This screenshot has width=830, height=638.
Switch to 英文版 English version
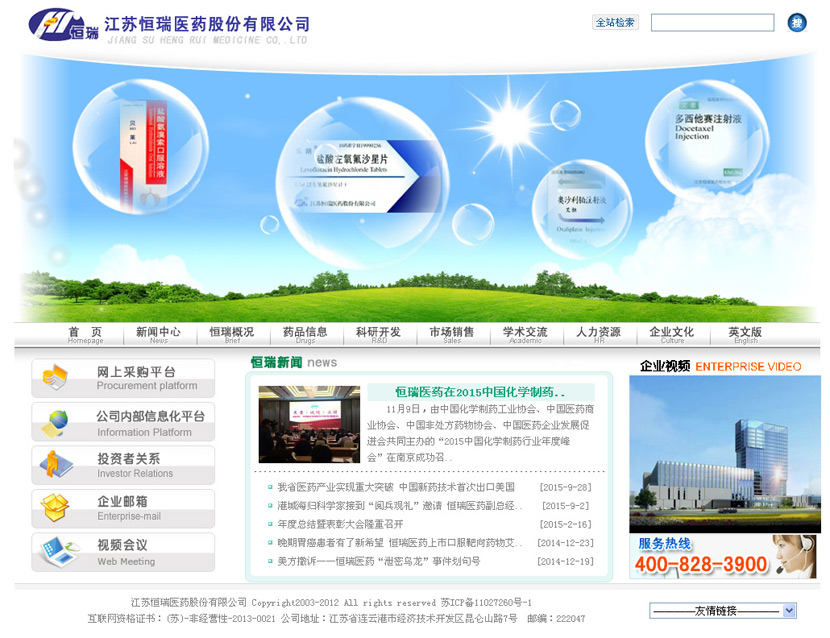tap(745, 335)
